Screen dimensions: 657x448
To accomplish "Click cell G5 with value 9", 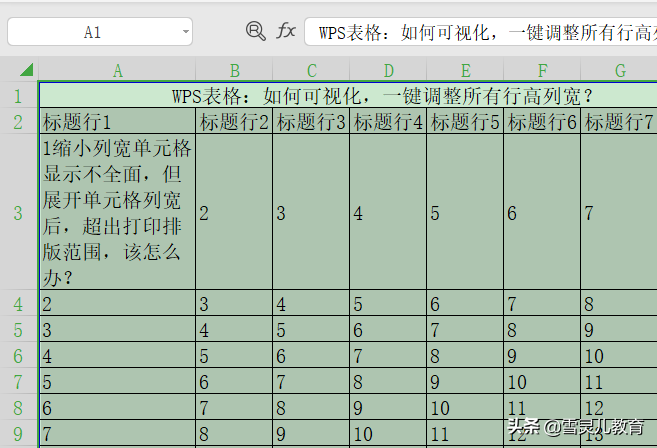I will [x=619, y=329].
